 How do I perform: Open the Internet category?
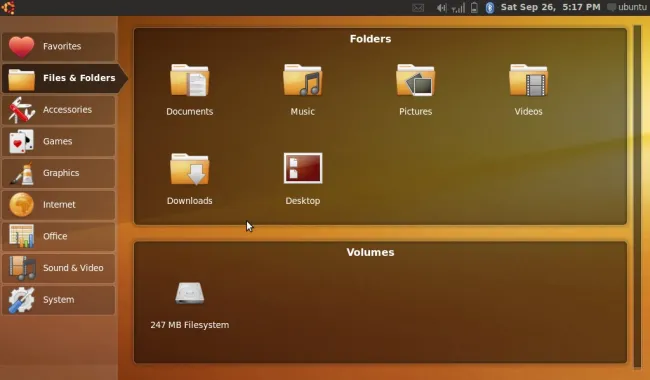click(58, 205)
